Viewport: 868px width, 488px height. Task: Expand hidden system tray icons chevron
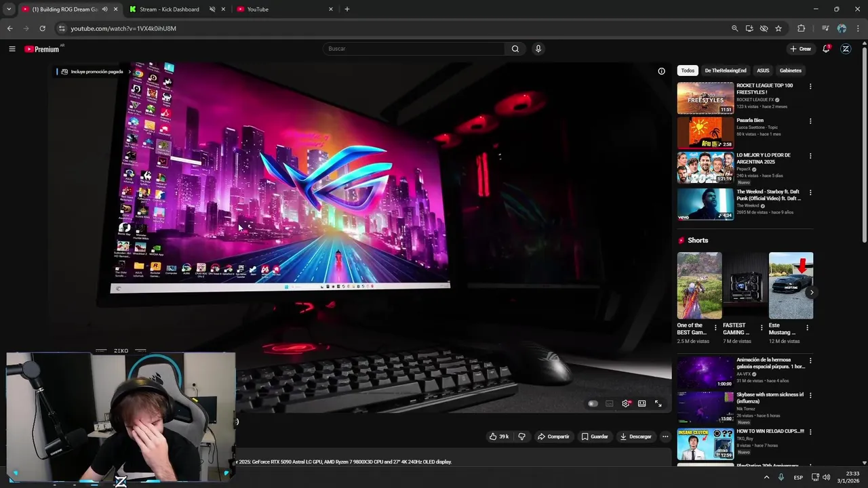point(767,477)
